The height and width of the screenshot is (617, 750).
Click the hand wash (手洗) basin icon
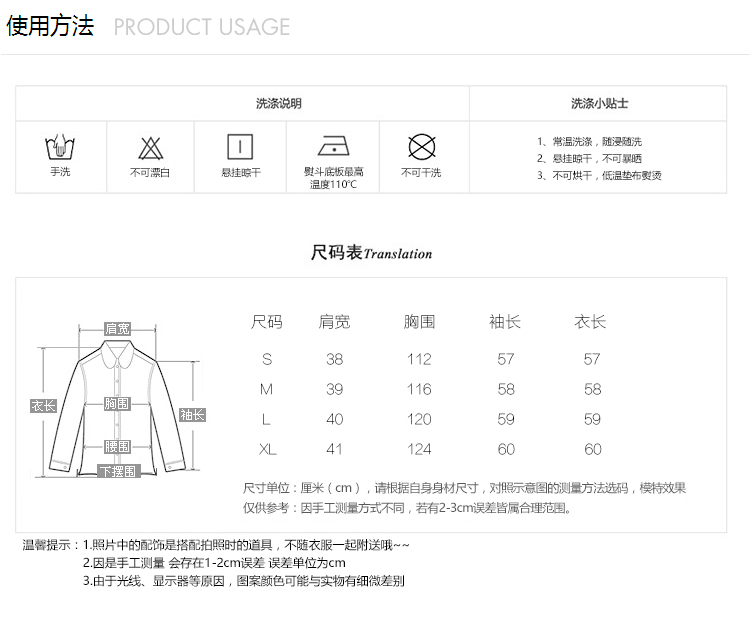click(x=60, y=148)
